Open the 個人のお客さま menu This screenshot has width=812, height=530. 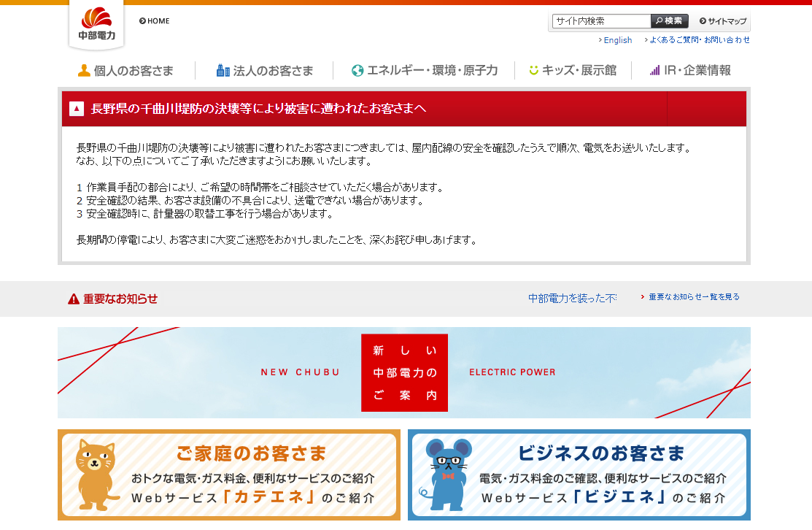click(125, 71)
